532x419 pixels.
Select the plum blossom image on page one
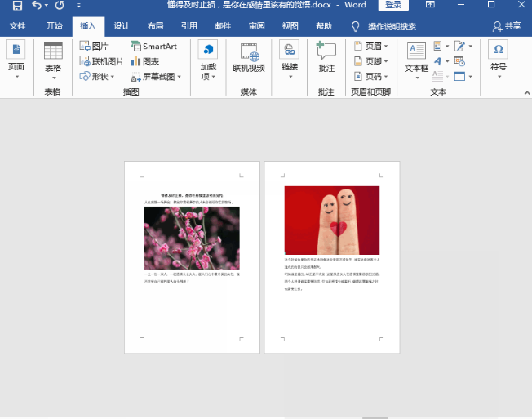pos(192,238)
